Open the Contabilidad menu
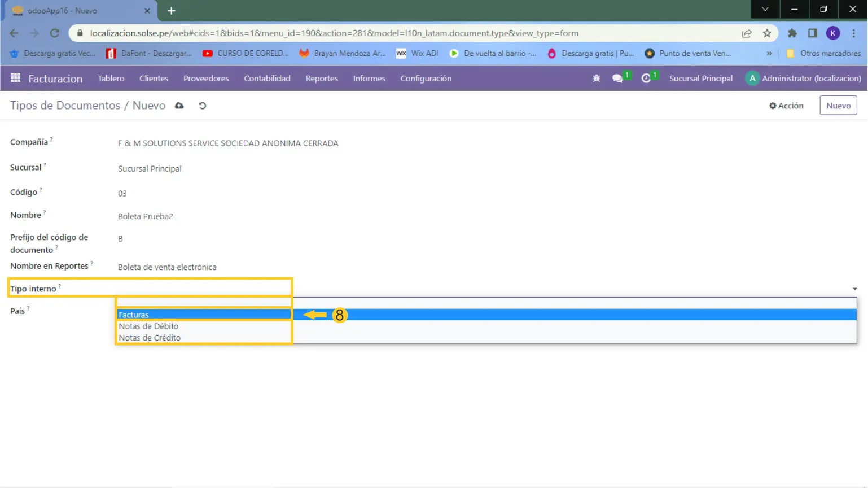 coord(267,79)
